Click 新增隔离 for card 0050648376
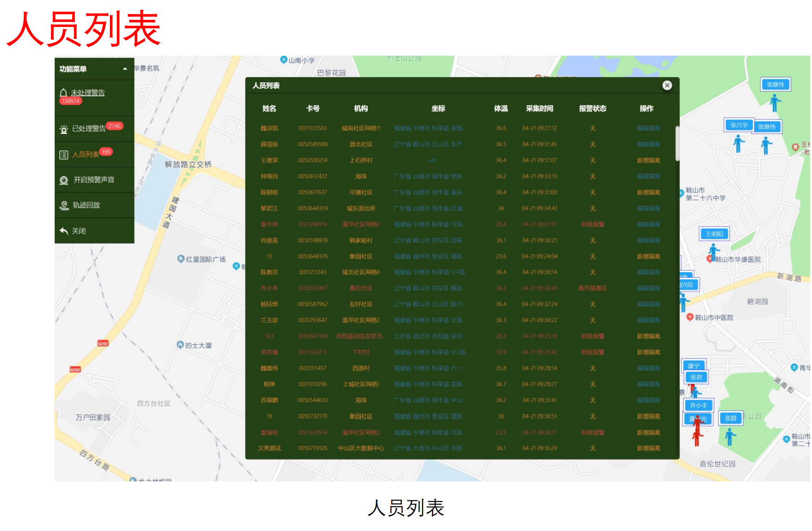 (648, 256)
